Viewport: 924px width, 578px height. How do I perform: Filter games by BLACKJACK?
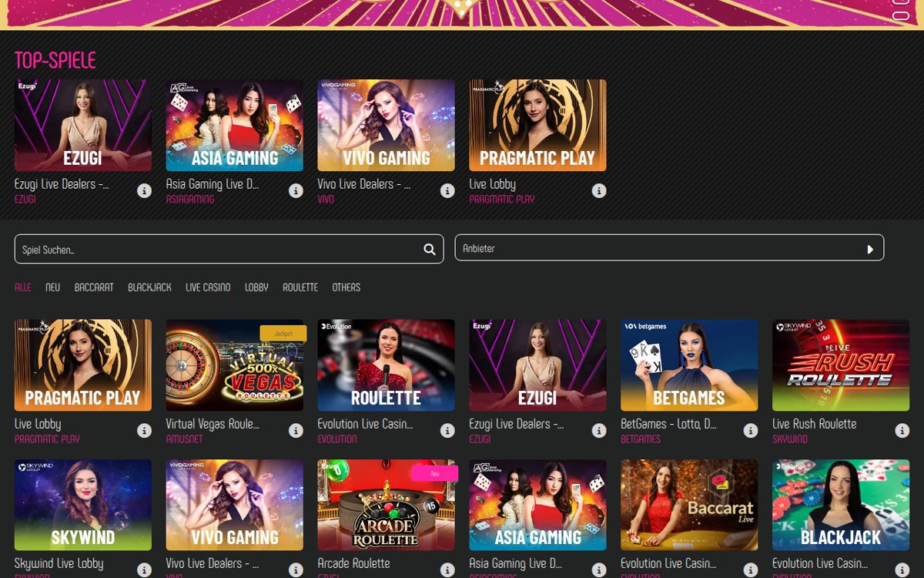149,287
